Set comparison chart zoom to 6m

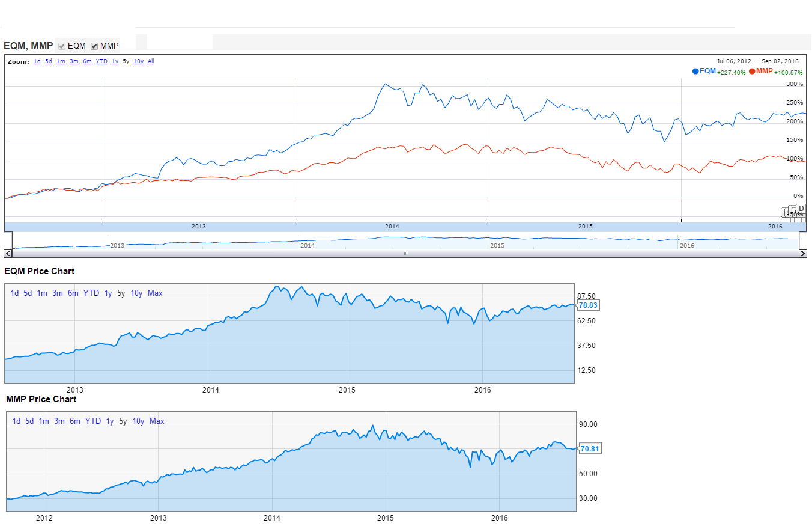(87, 61)
